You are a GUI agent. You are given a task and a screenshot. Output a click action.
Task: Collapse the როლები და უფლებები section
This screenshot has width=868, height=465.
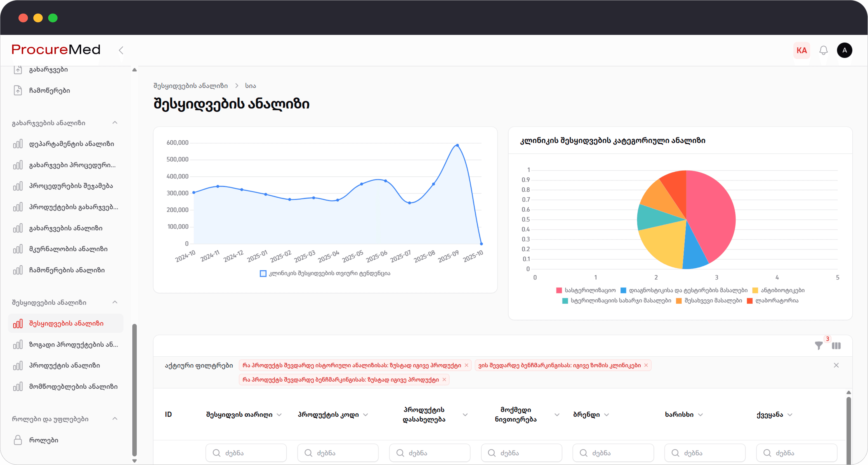point(115,418)
